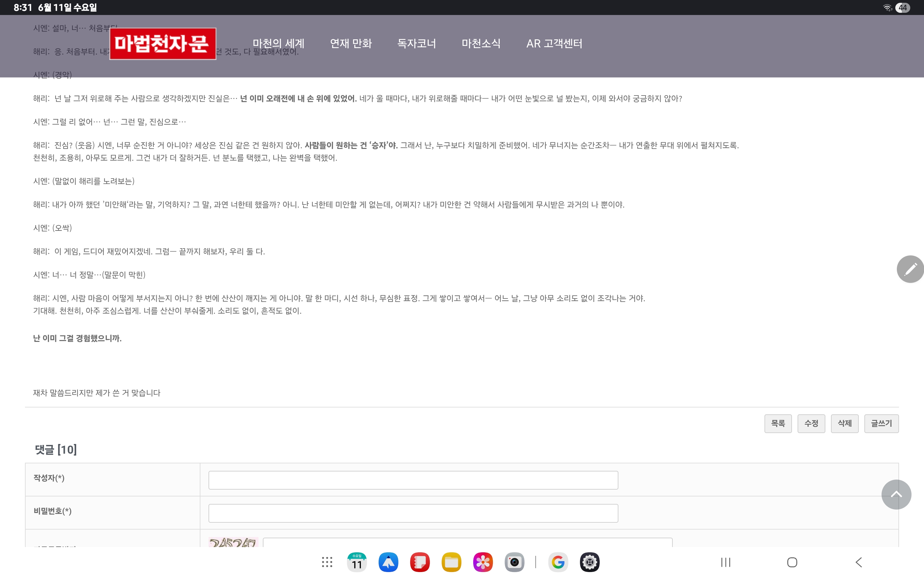924x577 pixels.
Task: Open the 연재 만화 menu
Action: point(351,43)
